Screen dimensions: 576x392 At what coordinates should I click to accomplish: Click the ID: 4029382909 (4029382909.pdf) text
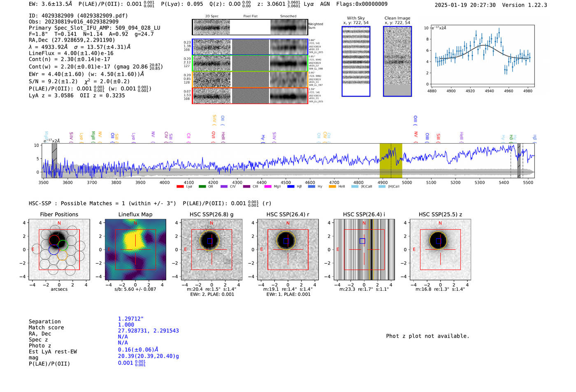pos(78,16)
